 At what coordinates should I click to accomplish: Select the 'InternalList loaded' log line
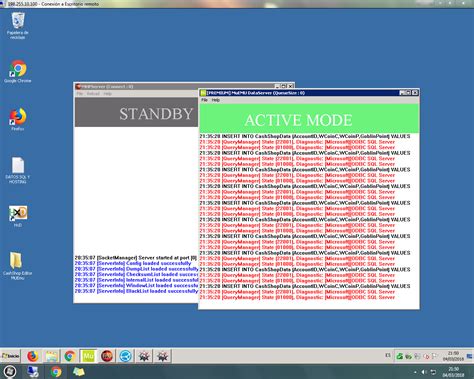(x=136, y=280)
